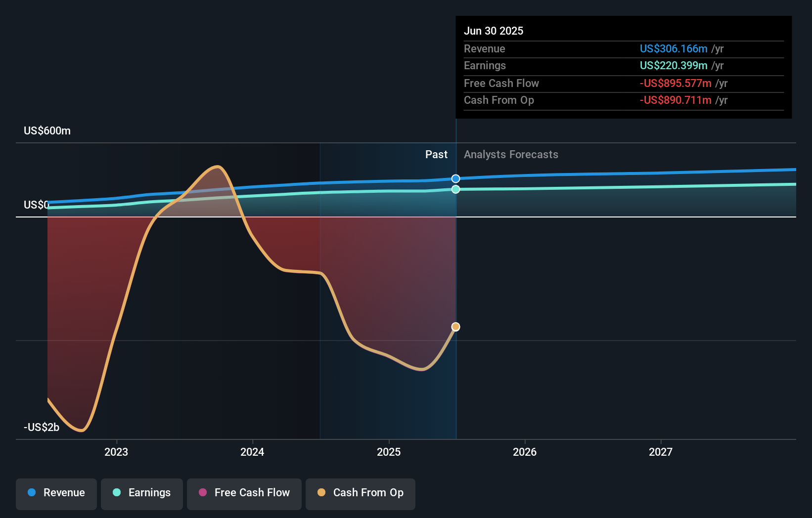Click the teal Earnings data point marker

click(455, 189)
